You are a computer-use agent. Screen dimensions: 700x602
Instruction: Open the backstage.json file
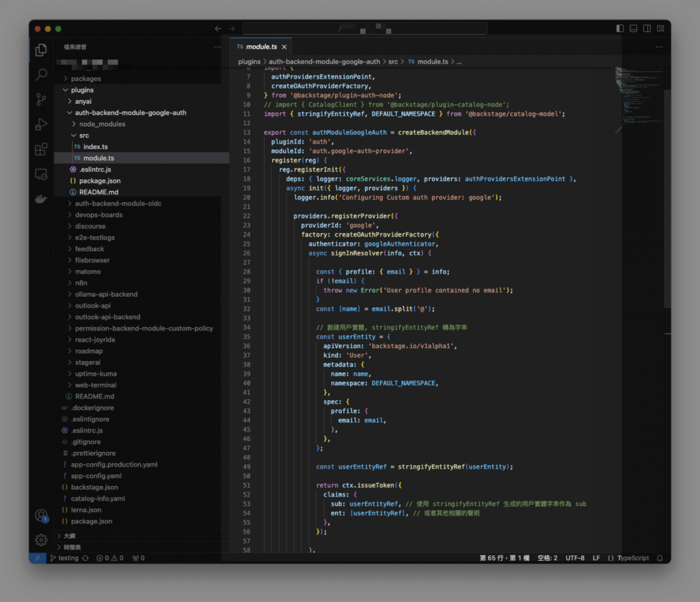(142, 487)
